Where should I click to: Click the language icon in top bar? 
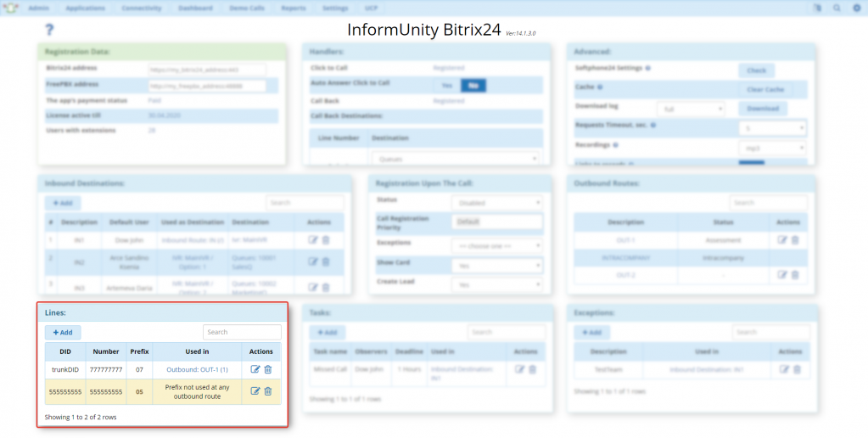(x=818, y=8)
